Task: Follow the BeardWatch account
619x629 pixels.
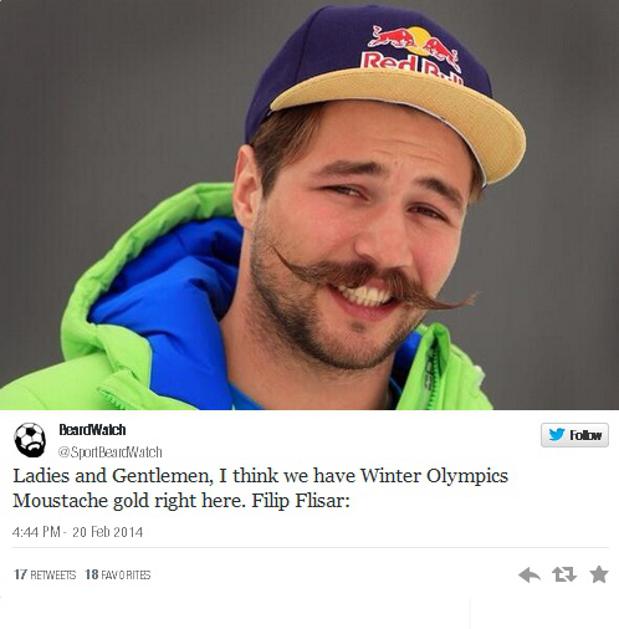Action: pos(574,435)
